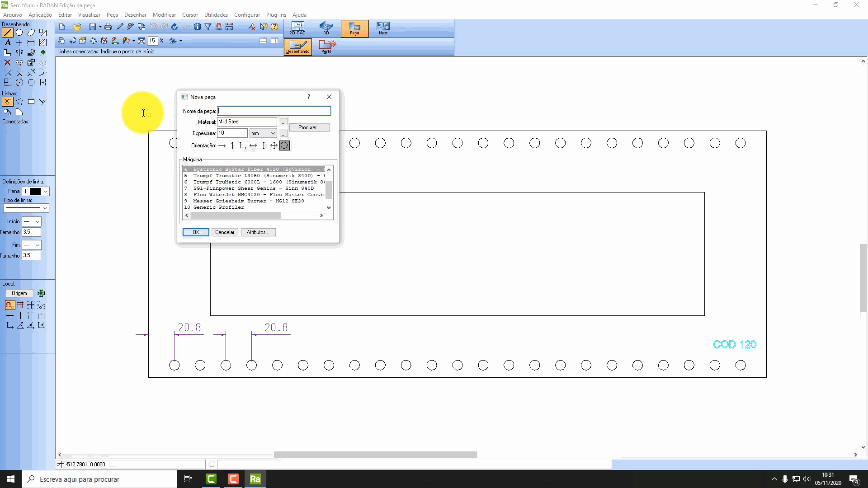This screenshot has height=488, width=868.
Task: Click the green origin cross icon beside Origem
Action: 41,293
